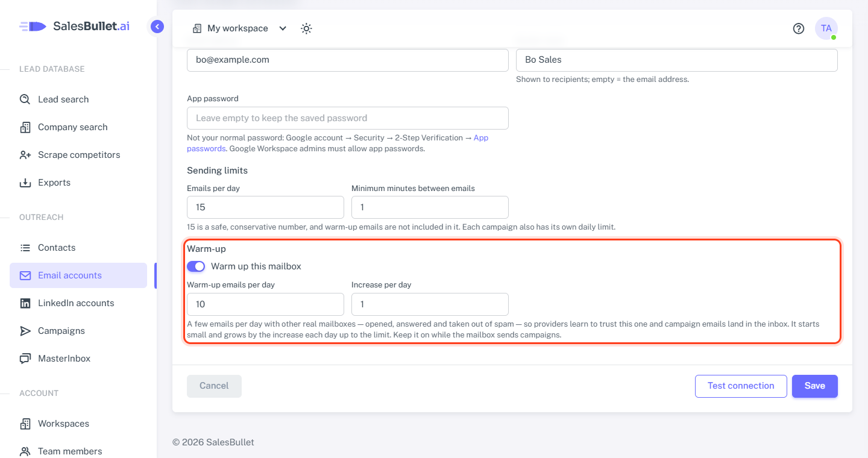
Task: Click the Lead search magnifier icon
Action: (x=25, y=99)
